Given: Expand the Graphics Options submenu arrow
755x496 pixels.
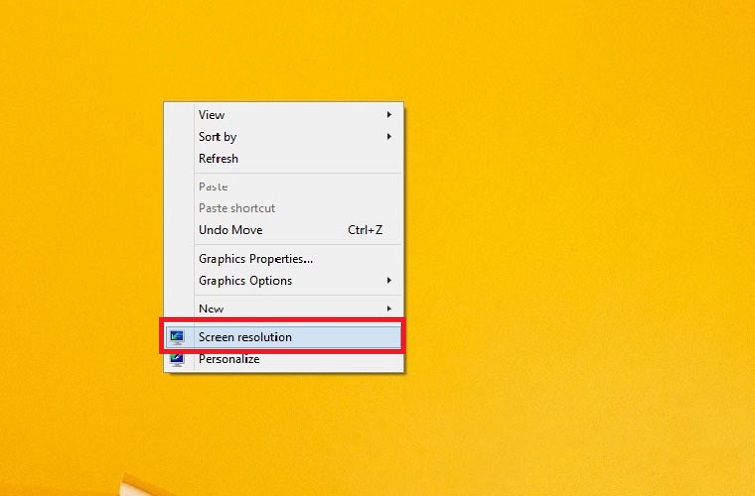Looking at the screenshot, I should pos(389,281).
